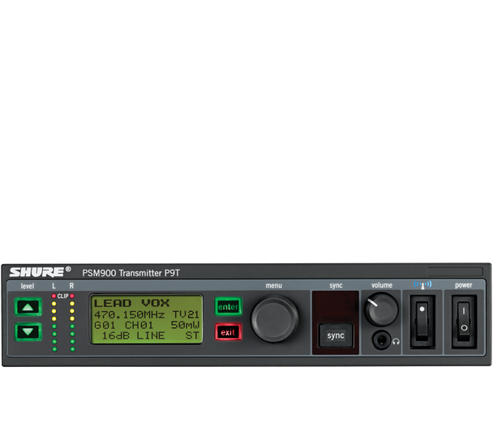Push the level down arrow button

[x=28, y=332]
